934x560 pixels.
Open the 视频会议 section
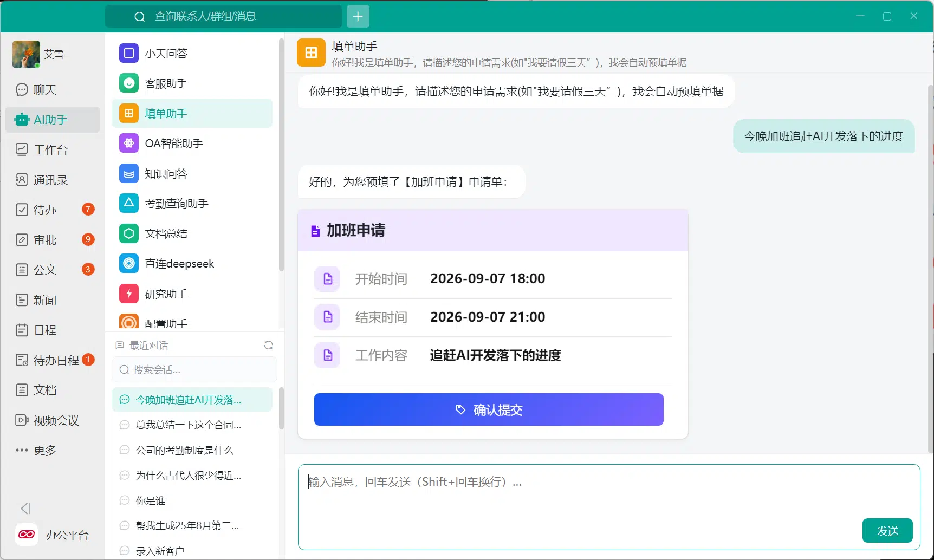(53, 420)
